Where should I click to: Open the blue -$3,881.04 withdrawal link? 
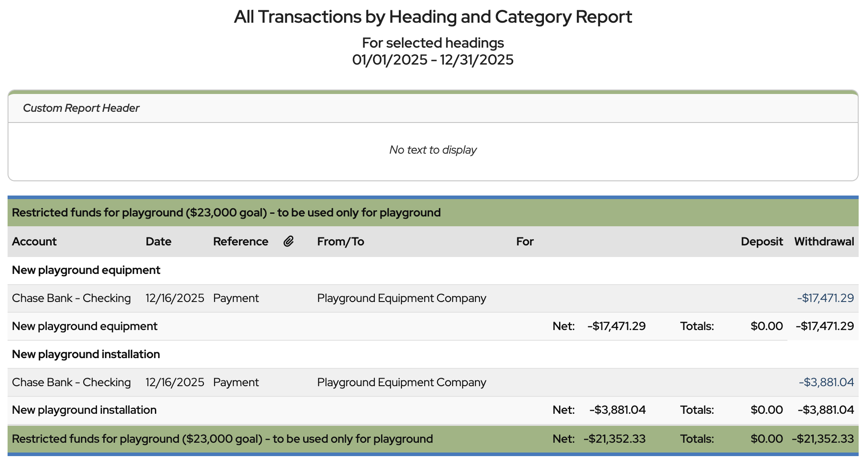click(826, 382)
